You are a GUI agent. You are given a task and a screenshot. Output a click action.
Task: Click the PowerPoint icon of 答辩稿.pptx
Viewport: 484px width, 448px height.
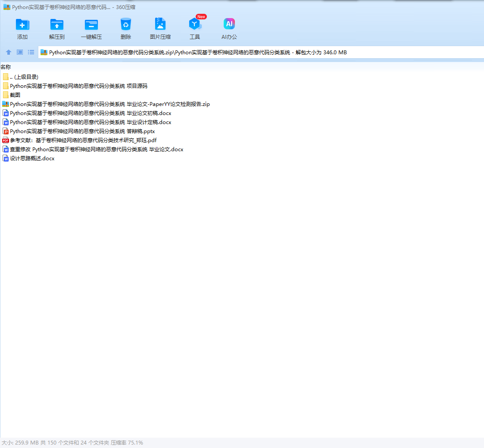pos(6,131)
